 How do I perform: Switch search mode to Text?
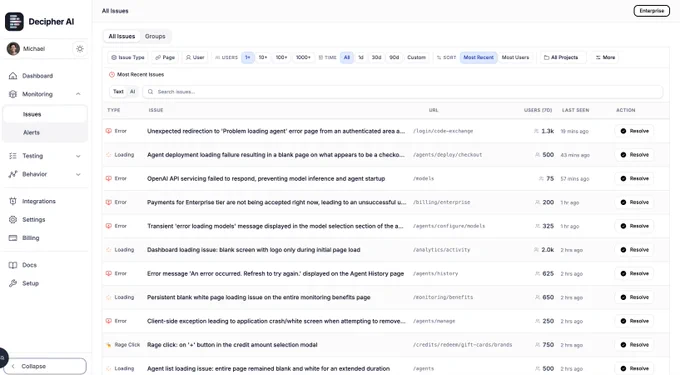(x=118, y=91)
